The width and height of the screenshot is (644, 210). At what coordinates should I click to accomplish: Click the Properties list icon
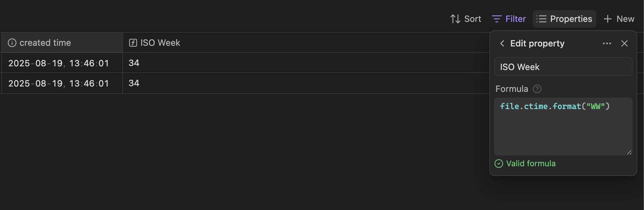point(541,19)
